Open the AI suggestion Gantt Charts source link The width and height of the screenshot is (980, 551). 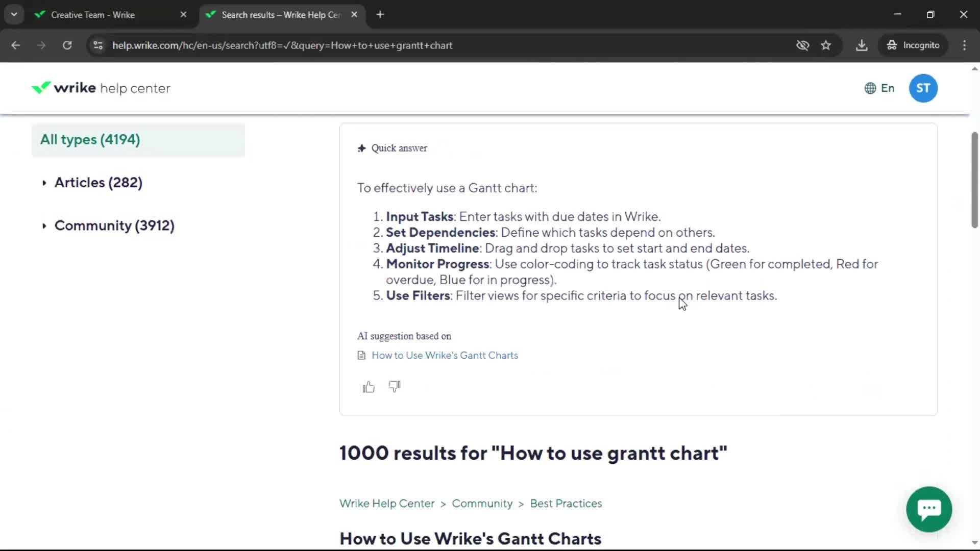pyautogui.click(x=445, y=356)
